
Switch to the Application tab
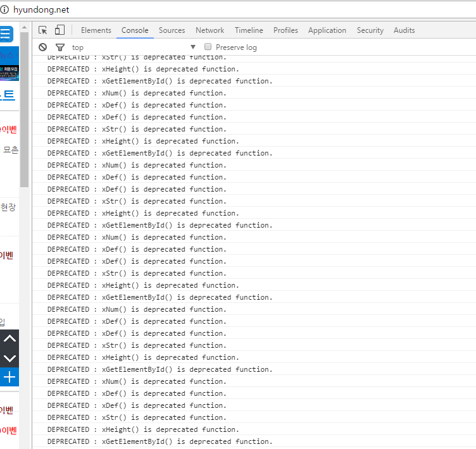(327, 30)
